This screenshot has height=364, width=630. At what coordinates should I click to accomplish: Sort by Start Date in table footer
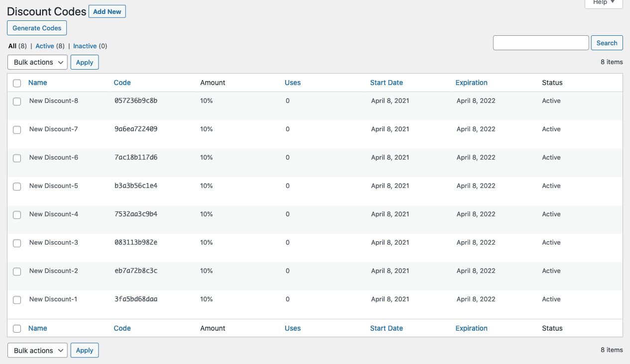386,328
